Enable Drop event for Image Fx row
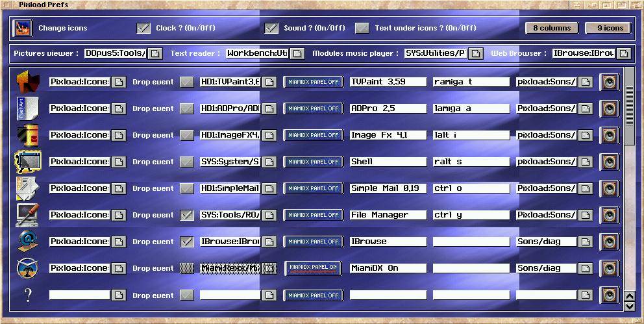This screenshot has height=324, width=644. (187, 136)
